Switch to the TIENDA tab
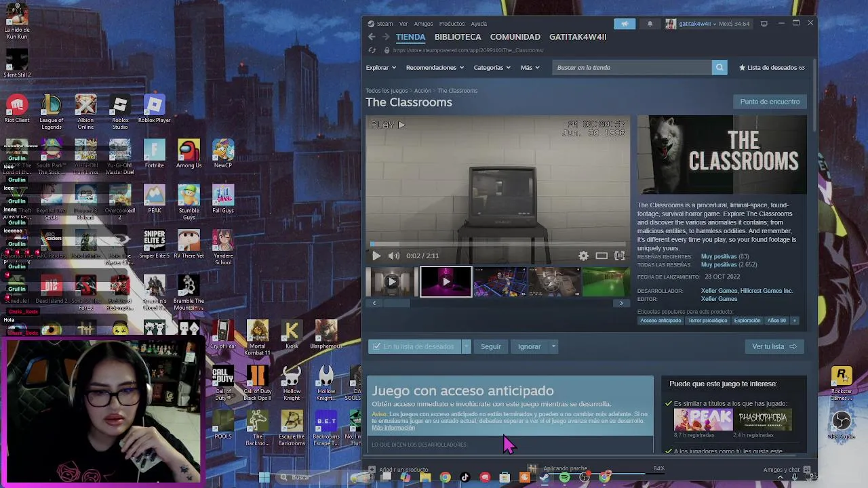This screenshot has height=488, width=868. click(411, 37)
